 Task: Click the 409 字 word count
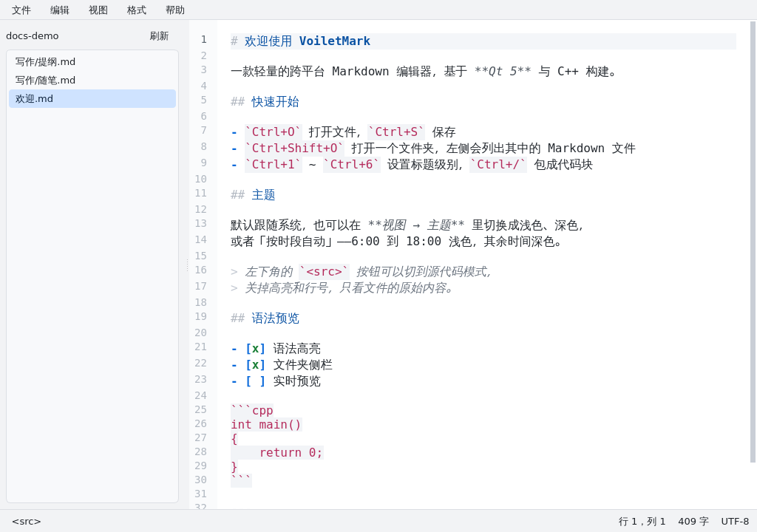(693, 522)
